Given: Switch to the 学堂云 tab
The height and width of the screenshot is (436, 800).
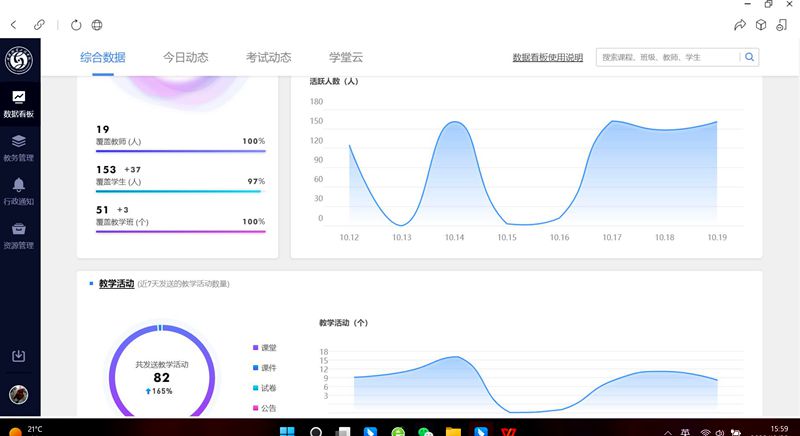Looking at the screenshot, I should (x=345, y=58).
